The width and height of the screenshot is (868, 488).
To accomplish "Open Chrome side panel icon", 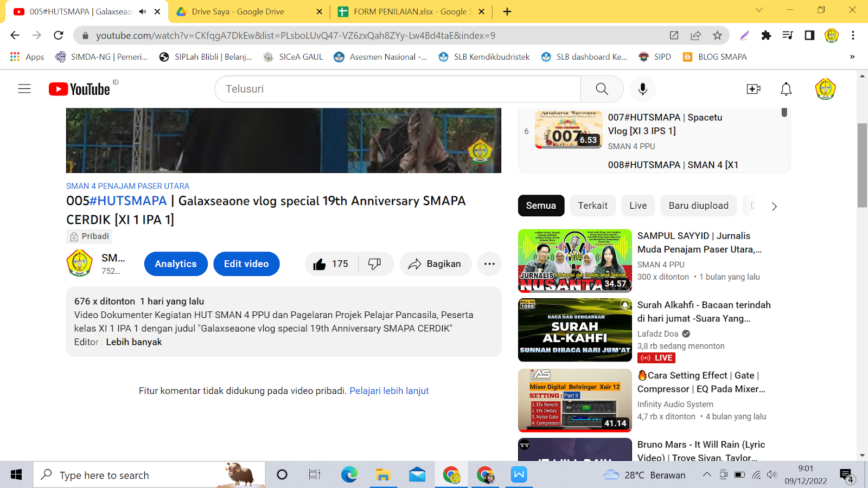I will (x=809, y=35).
